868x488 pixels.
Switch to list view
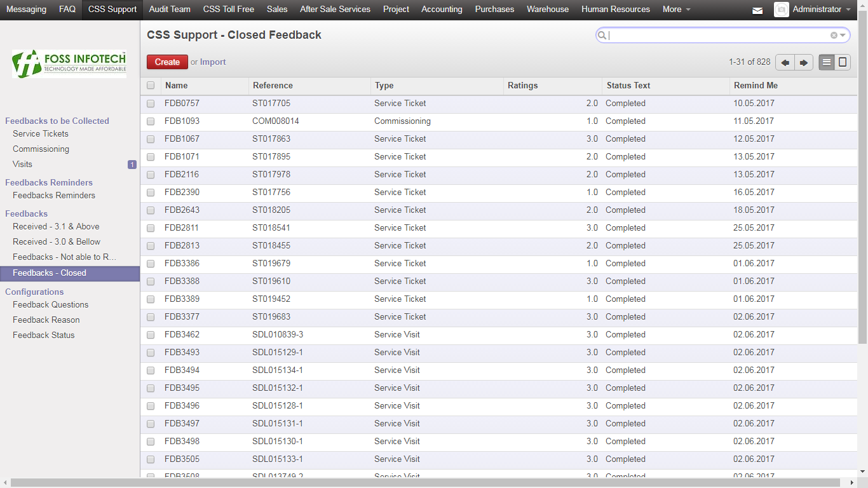[x=827, y=62]
